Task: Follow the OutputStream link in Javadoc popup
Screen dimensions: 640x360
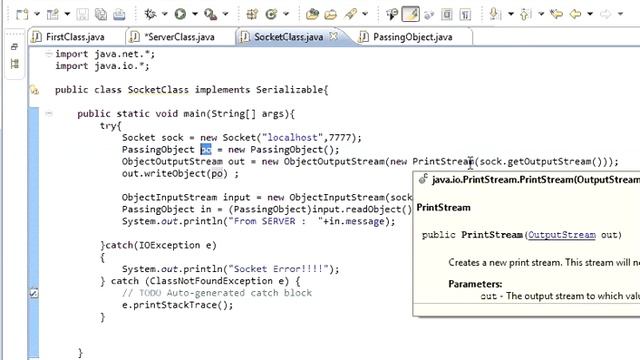Action: point(562,235)
